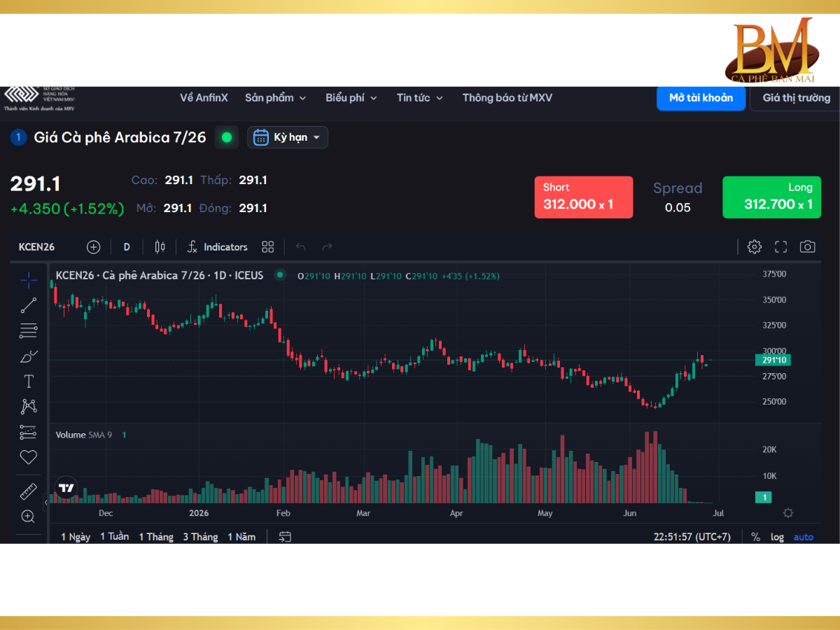
Task: Choose the text annotation tool
Action: coord(29,381)
